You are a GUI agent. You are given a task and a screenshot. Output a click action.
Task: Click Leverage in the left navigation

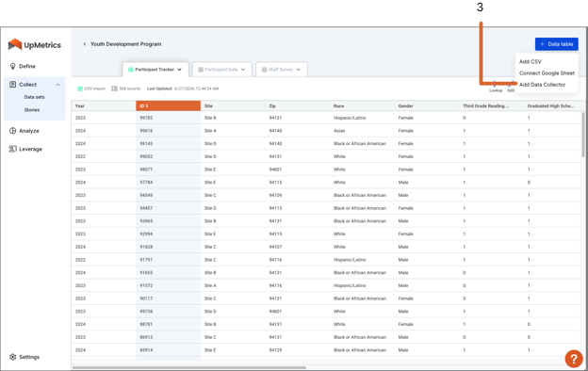tap(30, 149)
